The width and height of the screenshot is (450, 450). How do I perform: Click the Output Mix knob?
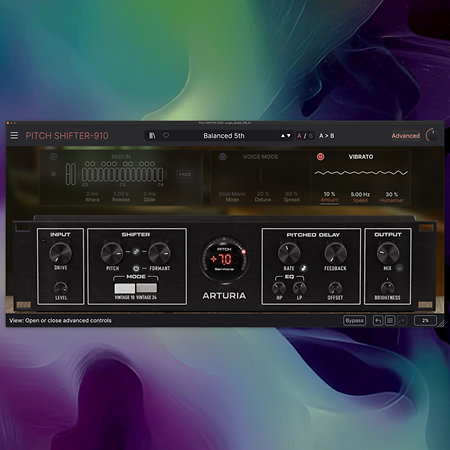(388, 253)
